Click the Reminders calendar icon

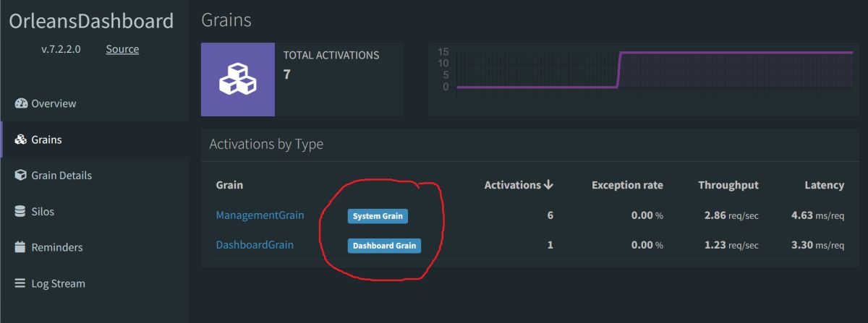click(x=21, y=247)
